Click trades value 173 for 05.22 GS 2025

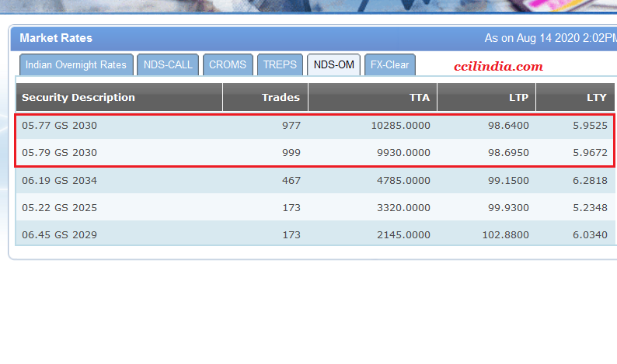291,207
